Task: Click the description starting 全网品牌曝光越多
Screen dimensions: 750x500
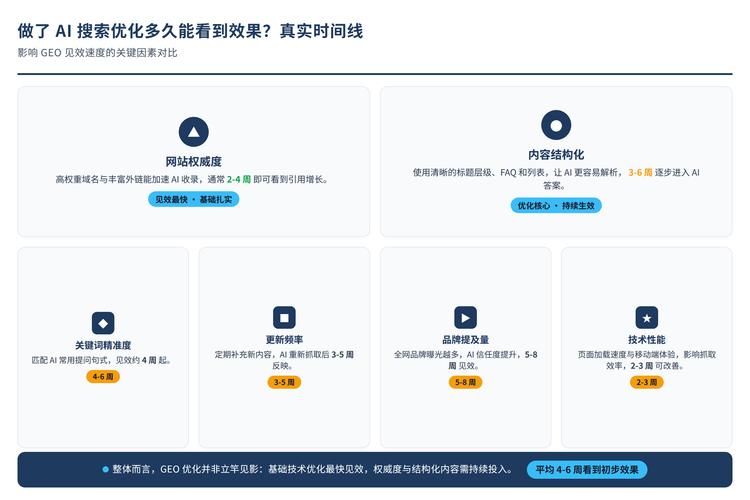Action: click(x=465, y=360)
